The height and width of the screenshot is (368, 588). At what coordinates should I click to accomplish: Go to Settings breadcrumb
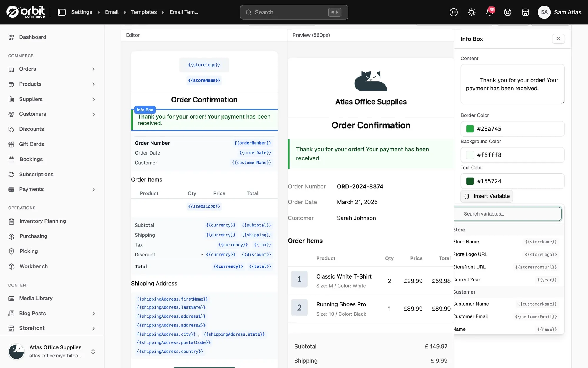coord(82,12)
